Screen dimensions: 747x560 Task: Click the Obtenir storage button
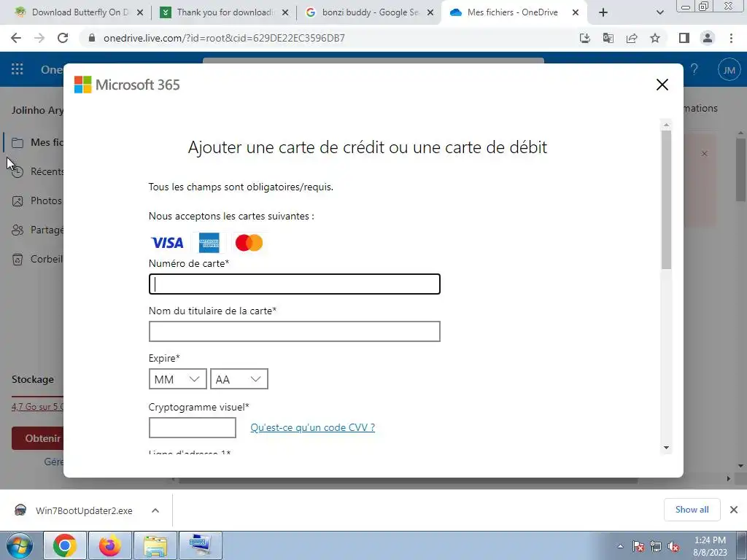tap(38, 438)
